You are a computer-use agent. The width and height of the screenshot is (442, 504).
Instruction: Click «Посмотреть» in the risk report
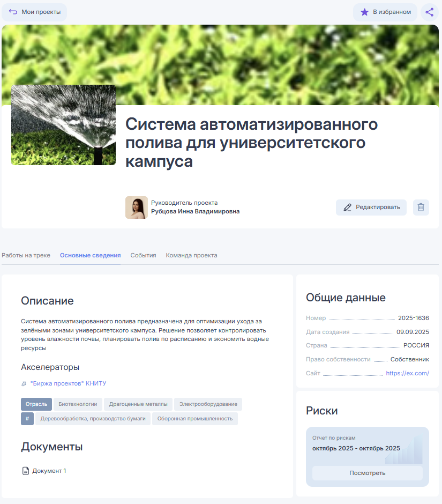point(367,473)
